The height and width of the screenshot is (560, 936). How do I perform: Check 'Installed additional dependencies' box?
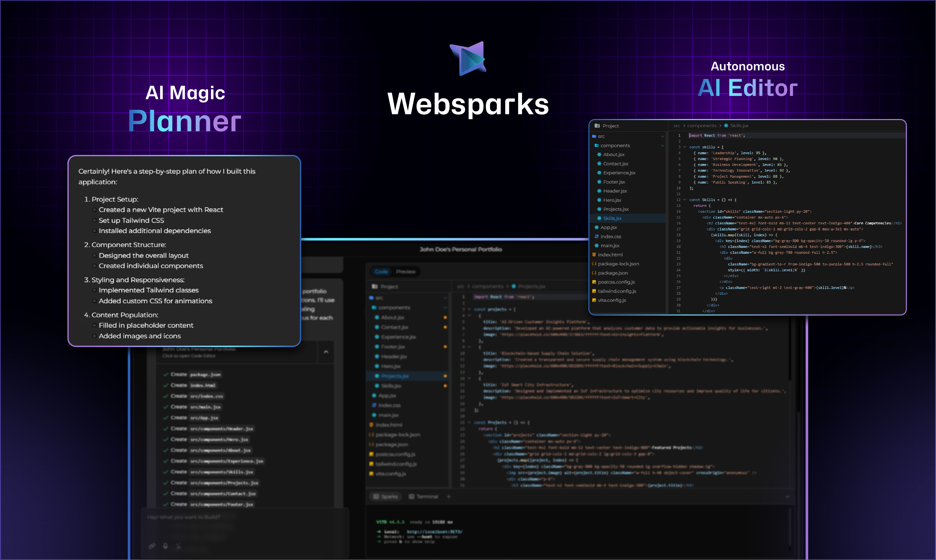coord(94,231)
